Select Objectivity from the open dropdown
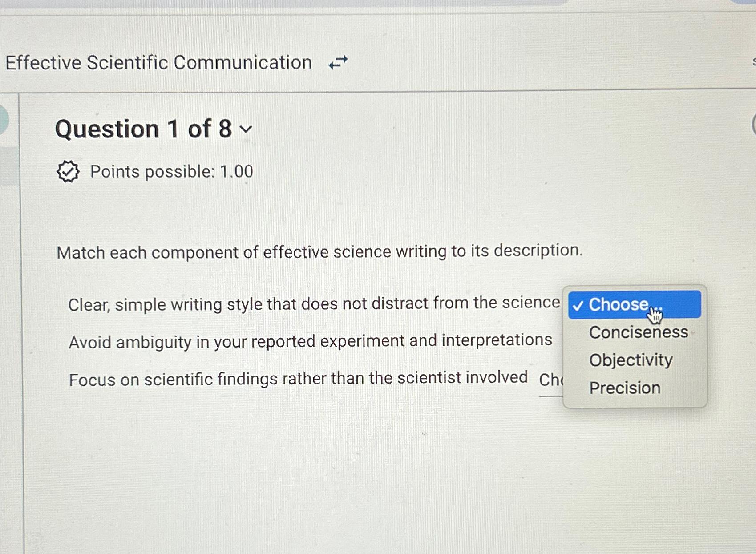The height and width of the screenshot is (554, 756). (x=631, y=360)
